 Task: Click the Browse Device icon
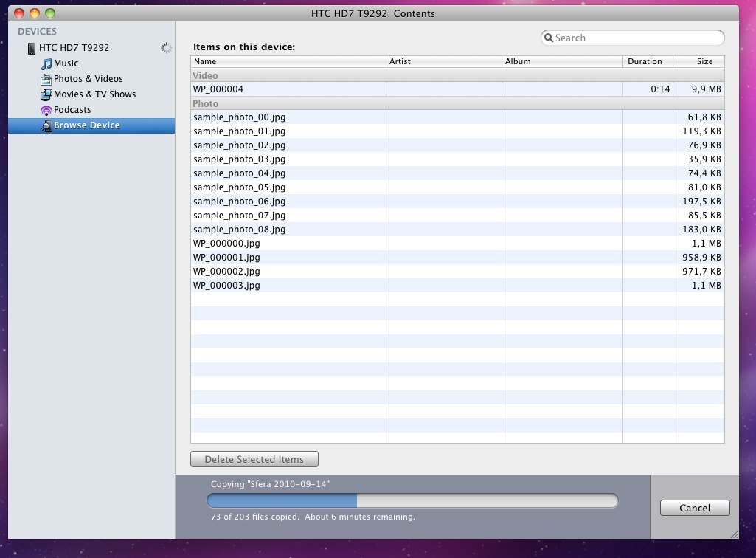click(x=46, y=126)
